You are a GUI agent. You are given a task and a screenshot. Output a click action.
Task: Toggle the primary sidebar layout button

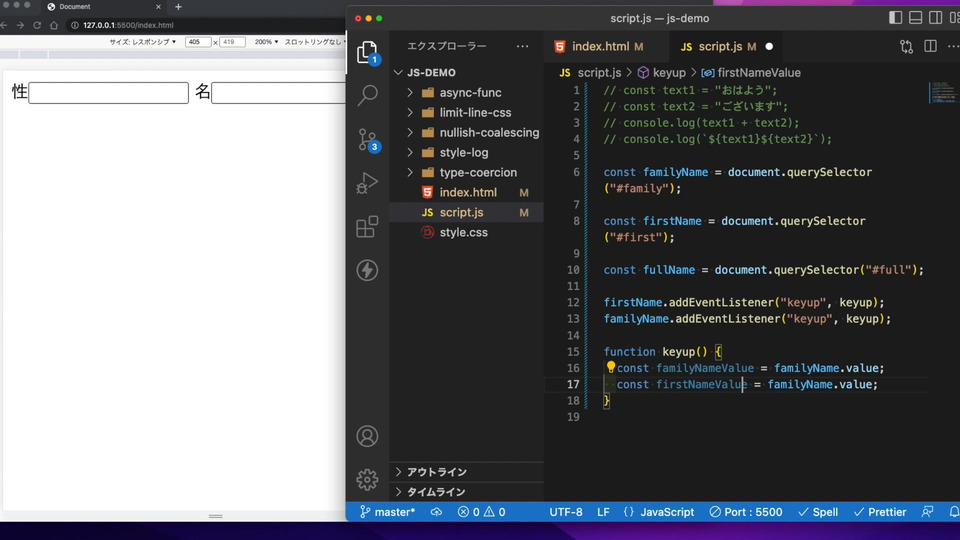coord(896,18)
